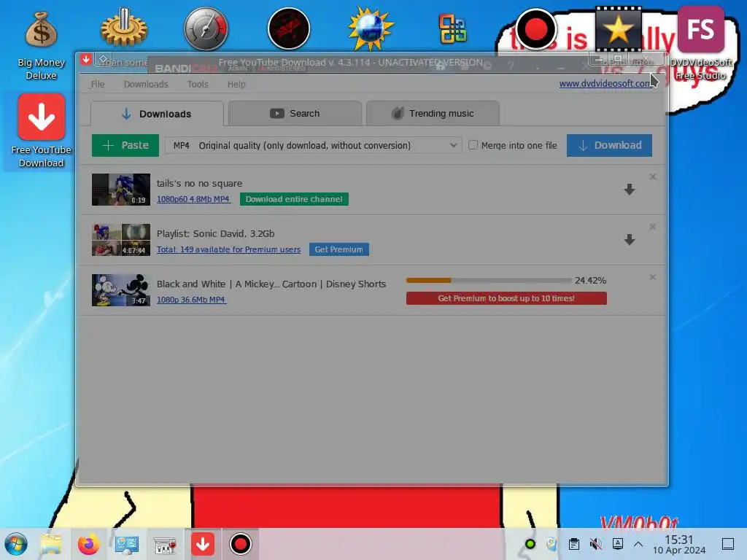Click the download progress bar at 24.42%

(488, 281)
